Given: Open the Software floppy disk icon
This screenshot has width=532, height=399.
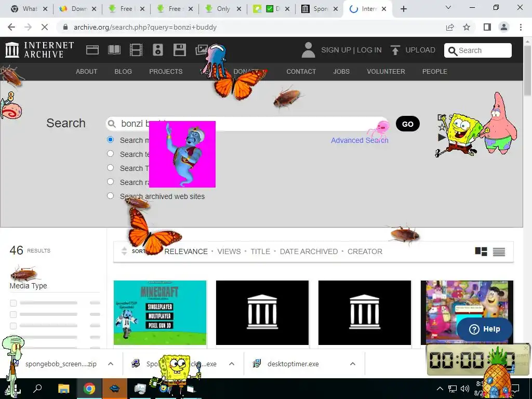Looking at the screenshot, I should click(179, 50).
